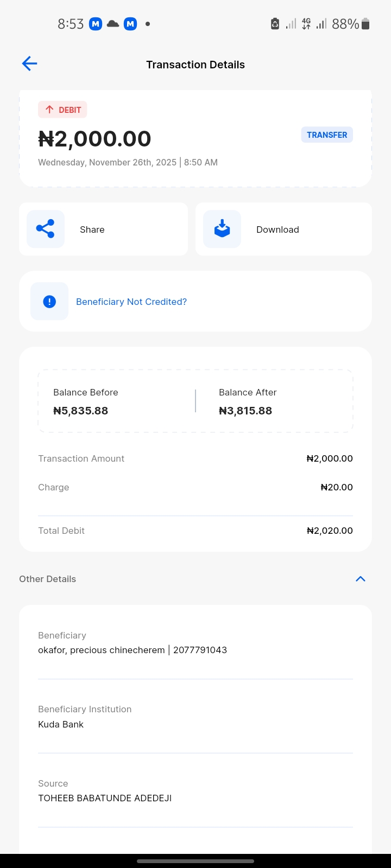Tap the Transaction Details title

[195, 65]
